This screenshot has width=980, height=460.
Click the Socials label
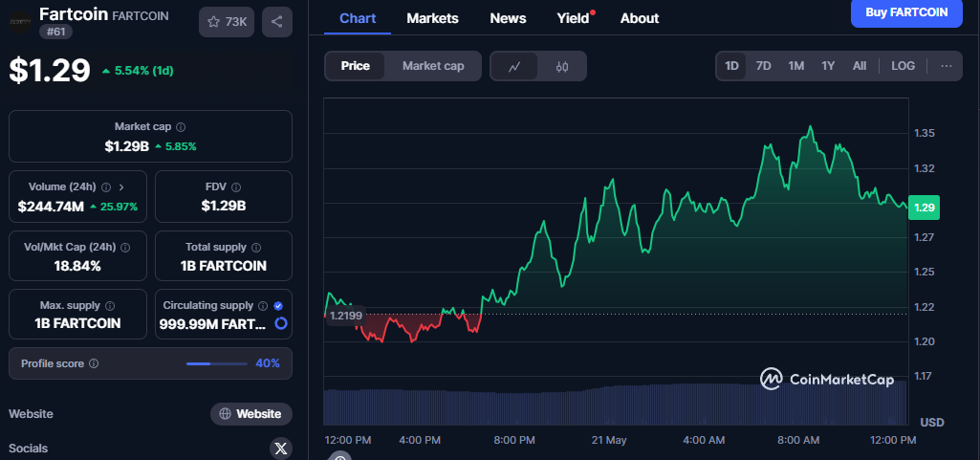coord(28,449)
